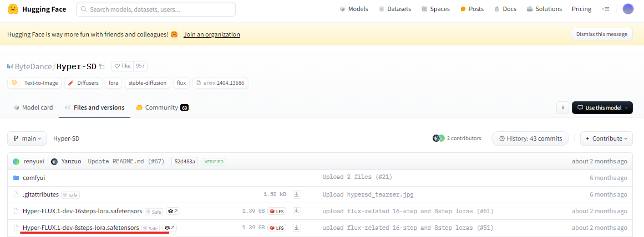Select the flux tag

(x=181, y=83)
